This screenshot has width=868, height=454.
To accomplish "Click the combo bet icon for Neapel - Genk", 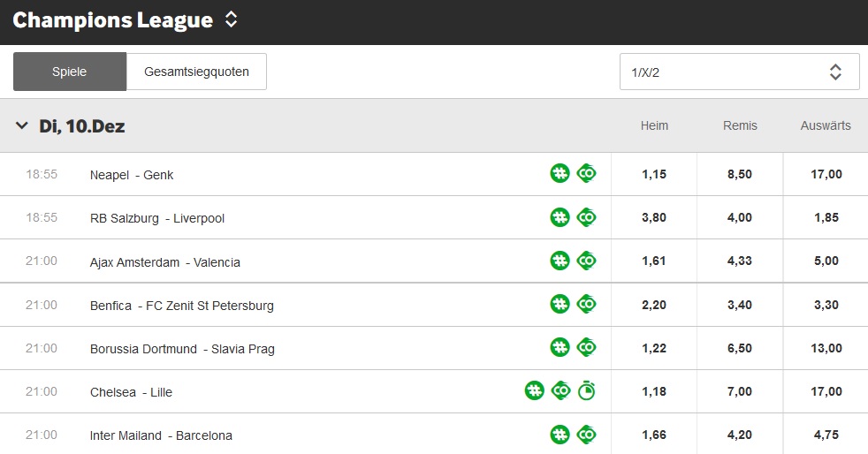I will pos(586,174).
